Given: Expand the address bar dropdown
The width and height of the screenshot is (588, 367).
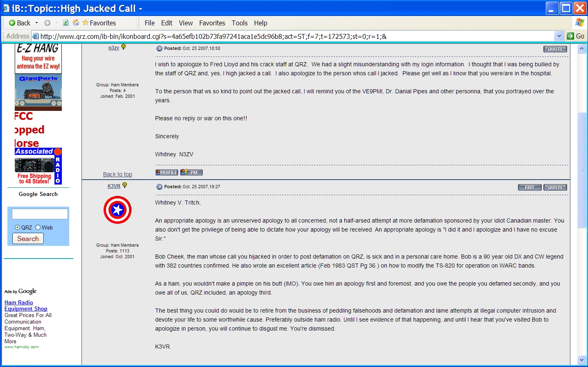Looking at the screenshot, I should coord(559,36).
